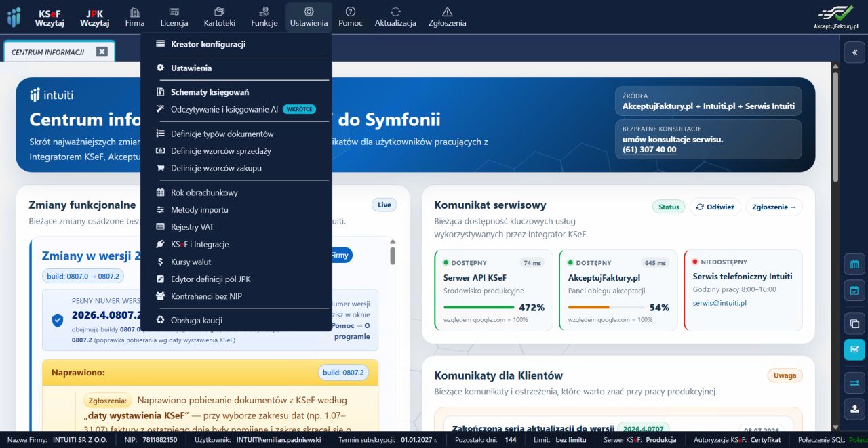The image size is (868, 448).
Task: Select Odczytywanie i księgowanie AI entry
Action: coord(235,109)
